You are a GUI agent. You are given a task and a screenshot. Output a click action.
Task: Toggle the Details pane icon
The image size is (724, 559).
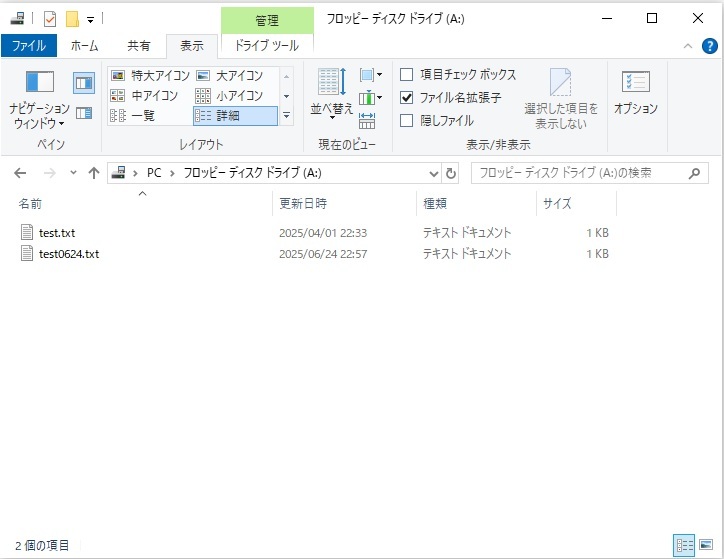84,113
